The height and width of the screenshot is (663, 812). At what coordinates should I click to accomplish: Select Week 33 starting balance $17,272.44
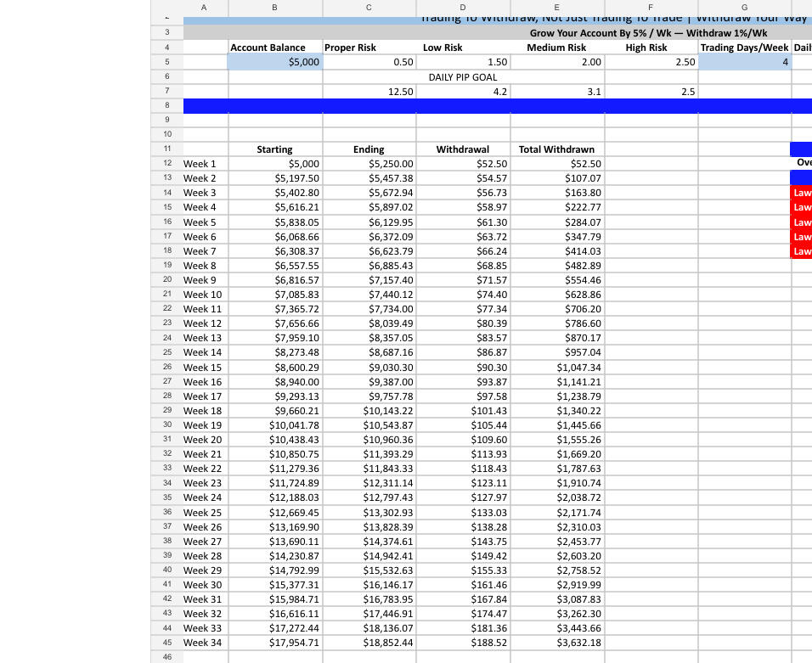click(x=275, y=628)
